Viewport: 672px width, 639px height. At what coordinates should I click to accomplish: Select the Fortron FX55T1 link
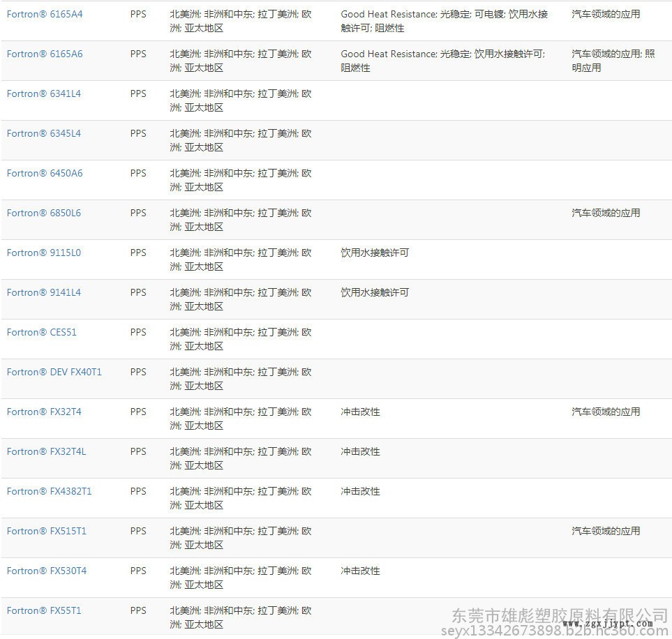pos(44,610)
